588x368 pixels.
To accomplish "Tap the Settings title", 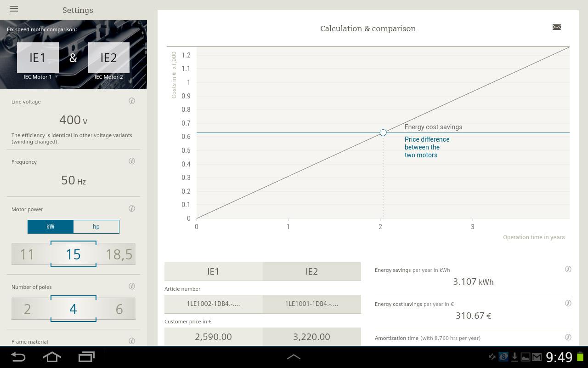I will (78, 10).
